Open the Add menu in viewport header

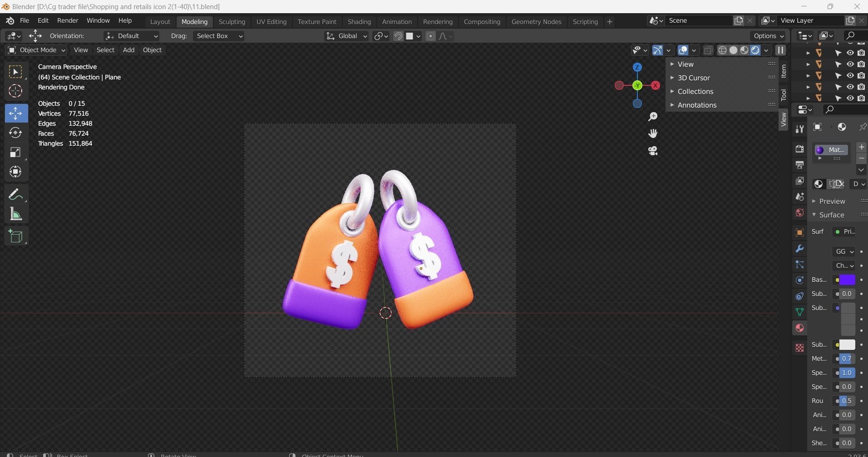[128, 50]
